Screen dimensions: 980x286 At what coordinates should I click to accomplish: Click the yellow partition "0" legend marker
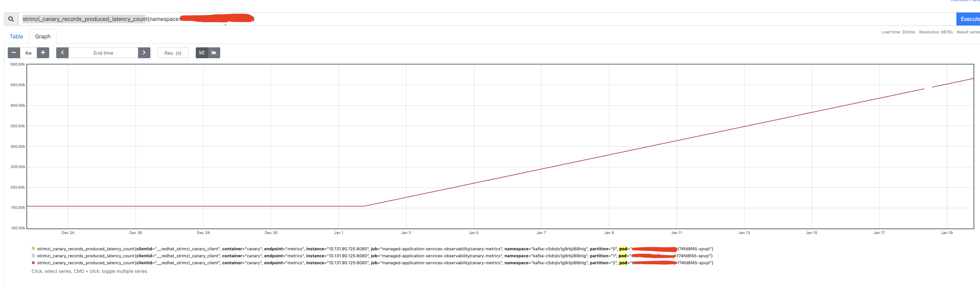click(33, 248)
